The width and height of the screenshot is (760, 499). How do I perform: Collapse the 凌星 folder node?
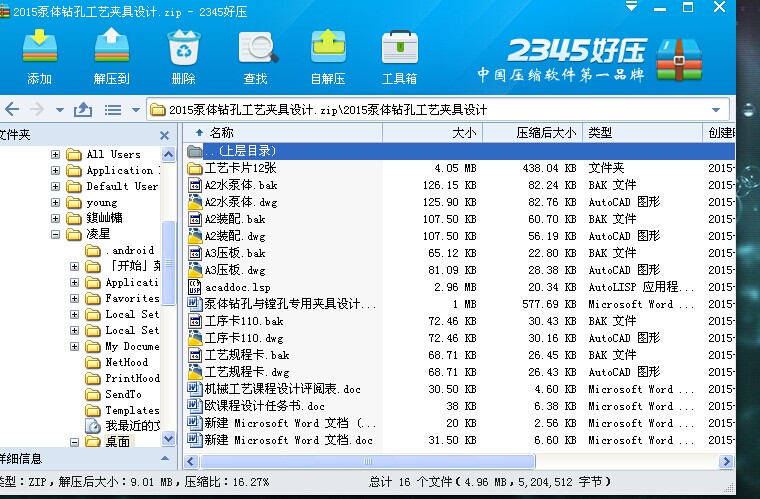point(55,234)
